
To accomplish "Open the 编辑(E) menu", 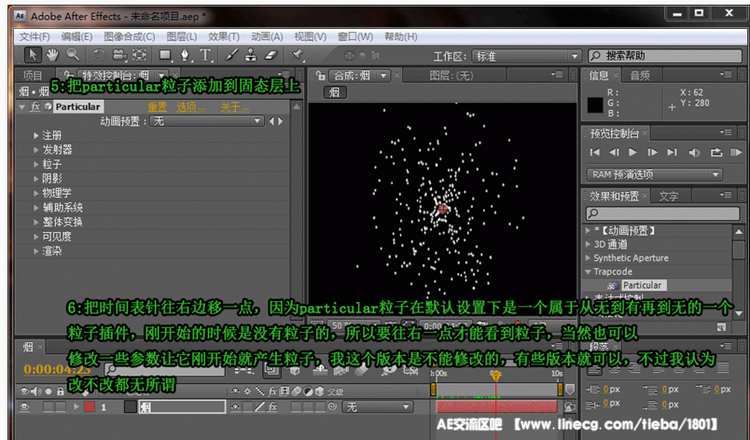I will pos(77,36).
